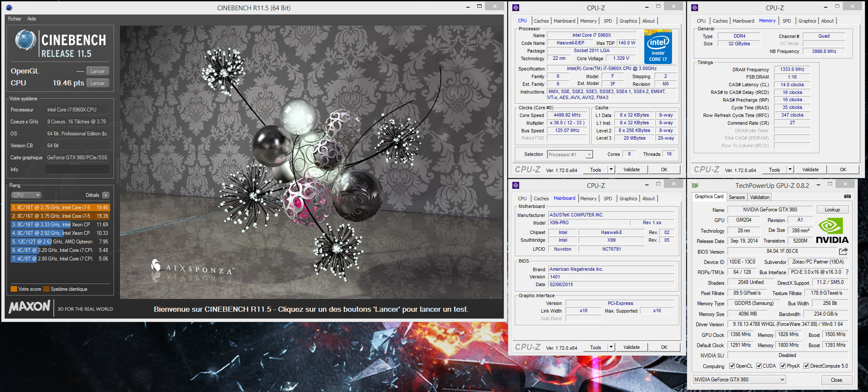868x392 pixels.
Task: Click the Core Voltage 1.329 V value
Action: click(621, 58)
